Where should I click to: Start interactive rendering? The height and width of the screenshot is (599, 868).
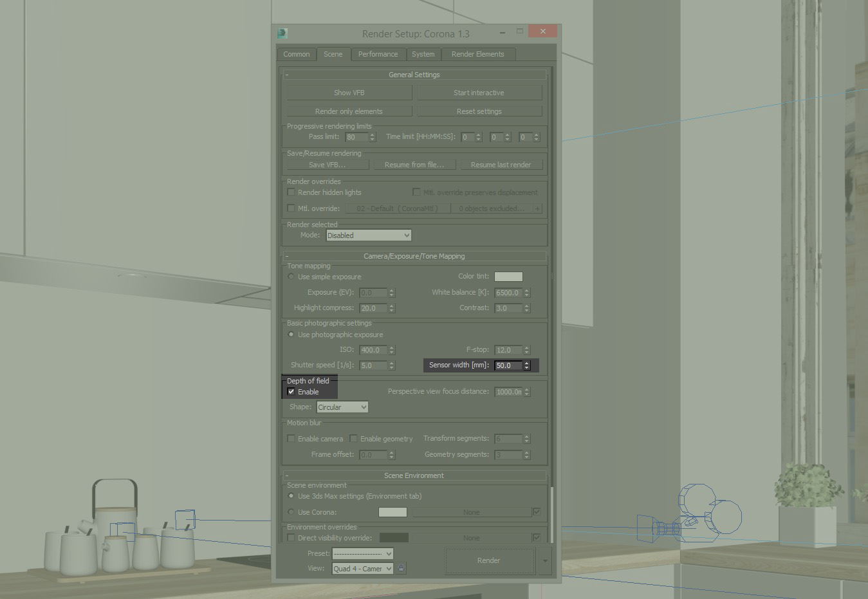tap(479, 93)
